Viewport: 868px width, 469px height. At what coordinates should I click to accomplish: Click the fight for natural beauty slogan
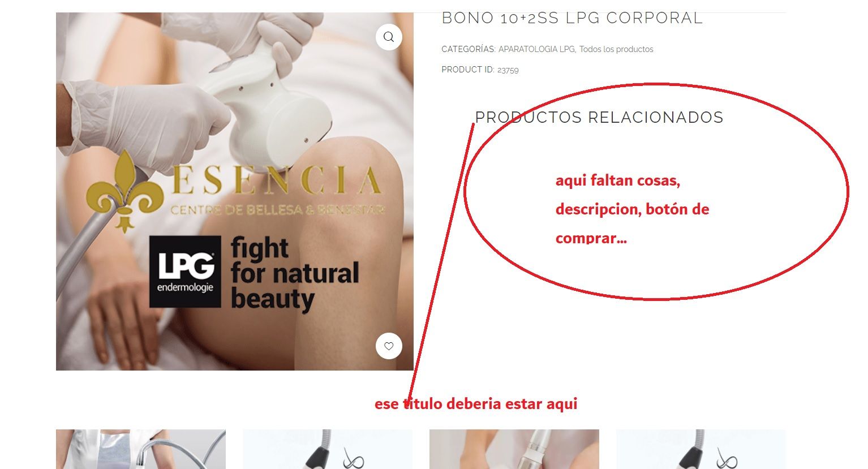[295, 274]
